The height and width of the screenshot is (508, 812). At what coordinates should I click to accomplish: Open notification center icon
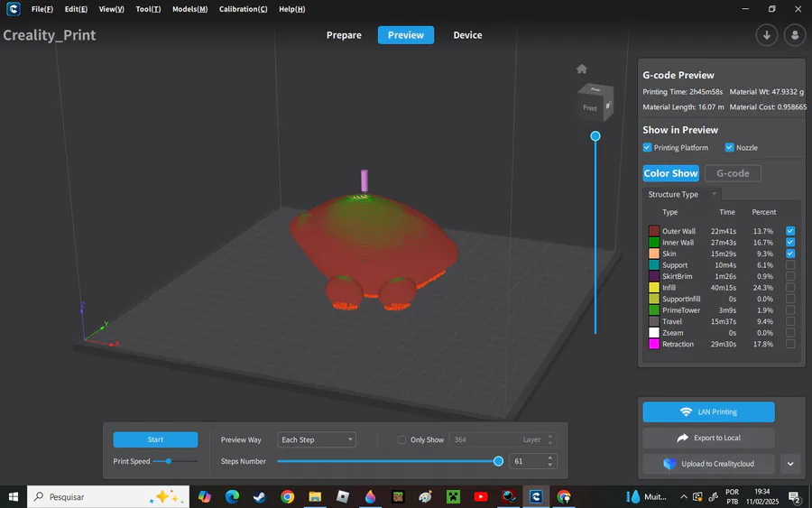coord(794,497)
